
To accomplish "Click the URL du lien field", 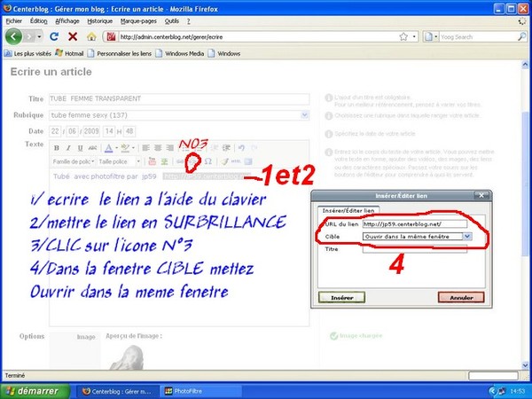I will [x=415, y=224].
